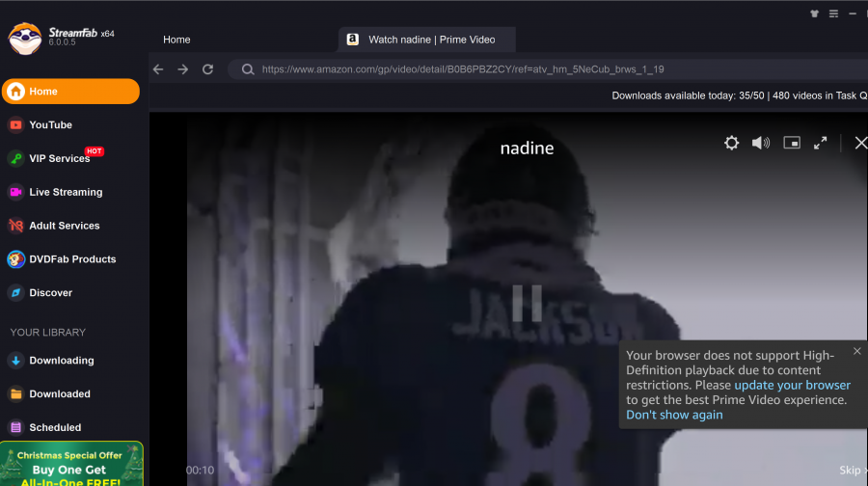The width and height of the screenshot is (868, 486).
Task: Open the video player settings gear
Action: click(731, 143)
